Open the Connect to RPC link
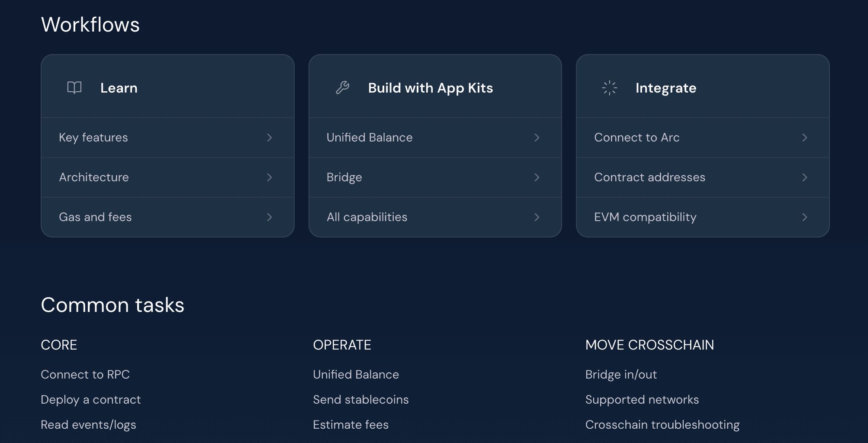 [85, 374]
